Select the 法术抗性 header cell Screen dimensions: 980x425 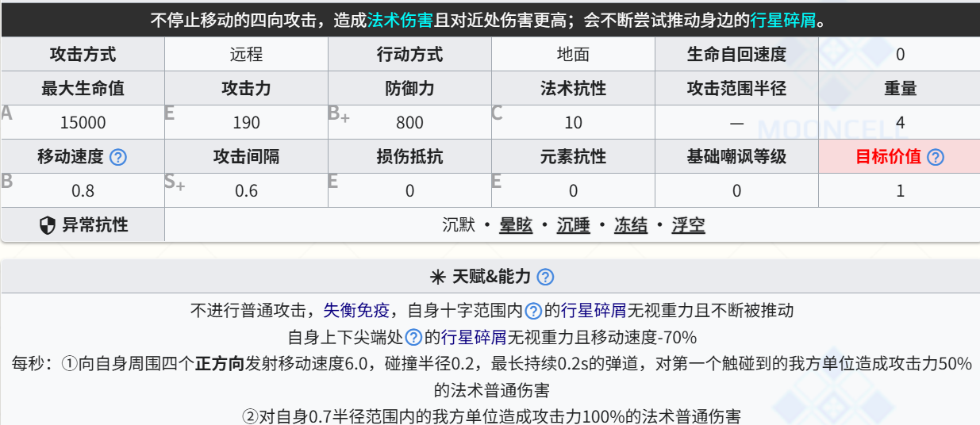573,88
